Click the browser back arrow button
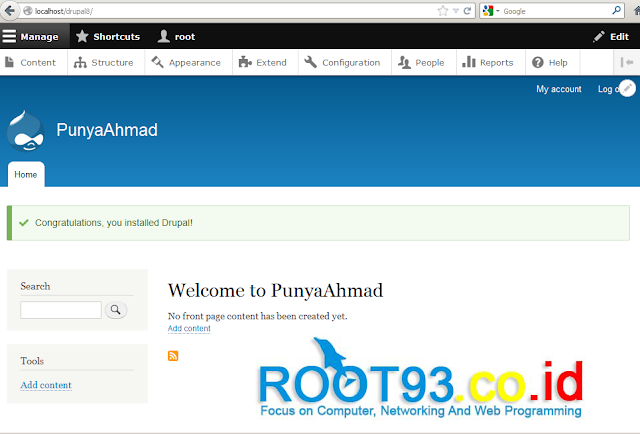Image resolution: width=640 pixels, height=434 pixels. coord(9,11)
